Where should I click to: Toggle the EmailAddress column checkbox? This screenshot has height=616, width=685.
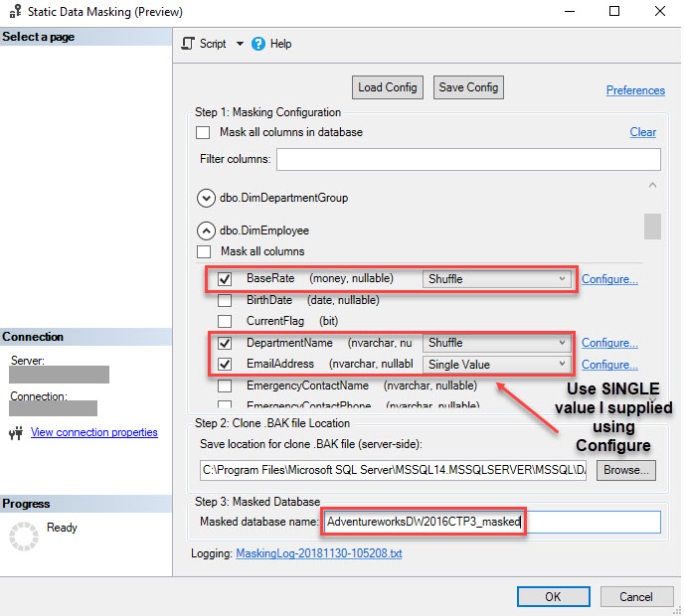tap(225, 364)
